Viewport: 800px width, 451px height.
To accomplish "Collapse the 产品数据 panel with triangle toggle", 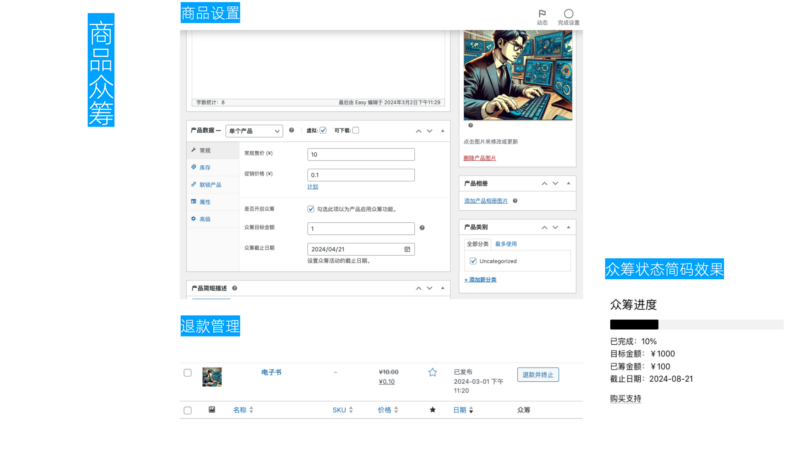I will pos(442,131).
